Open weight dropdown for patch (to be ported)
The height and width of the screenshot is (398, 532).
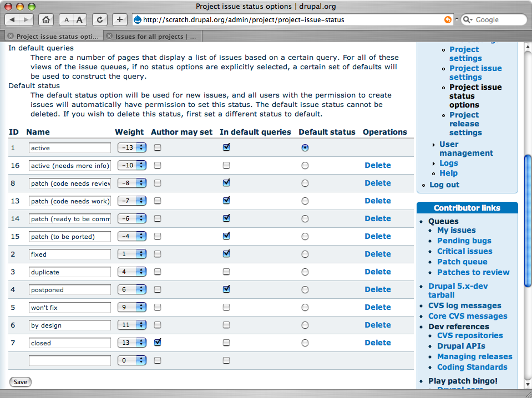tap(132, 236)
